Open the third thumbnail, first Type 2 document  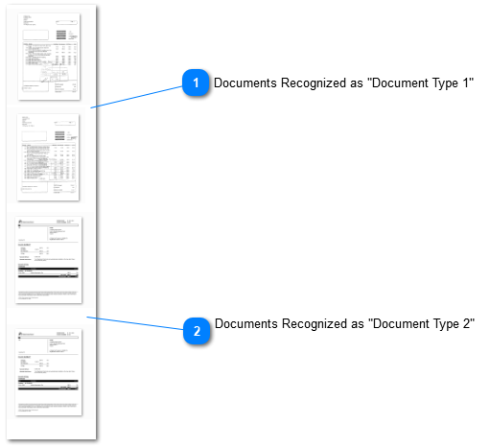coord(49,260)
